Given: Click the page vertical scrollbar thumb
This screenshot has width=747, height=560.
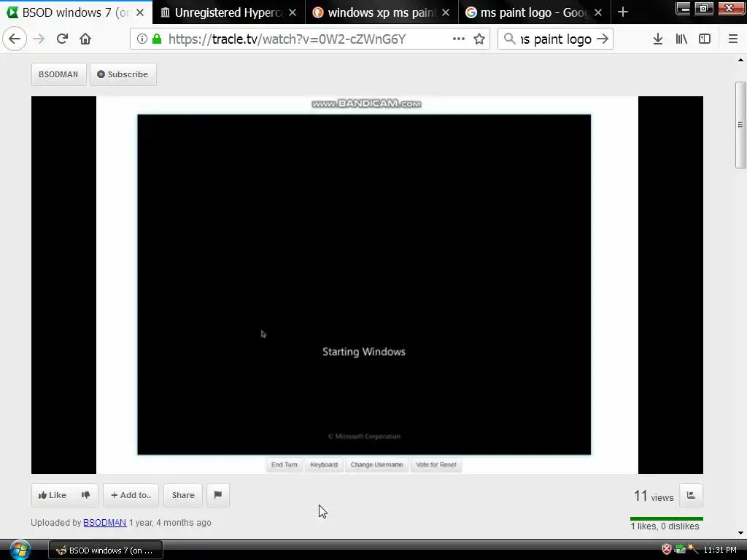Looking at the screenshot, I should tap(740, 125).
